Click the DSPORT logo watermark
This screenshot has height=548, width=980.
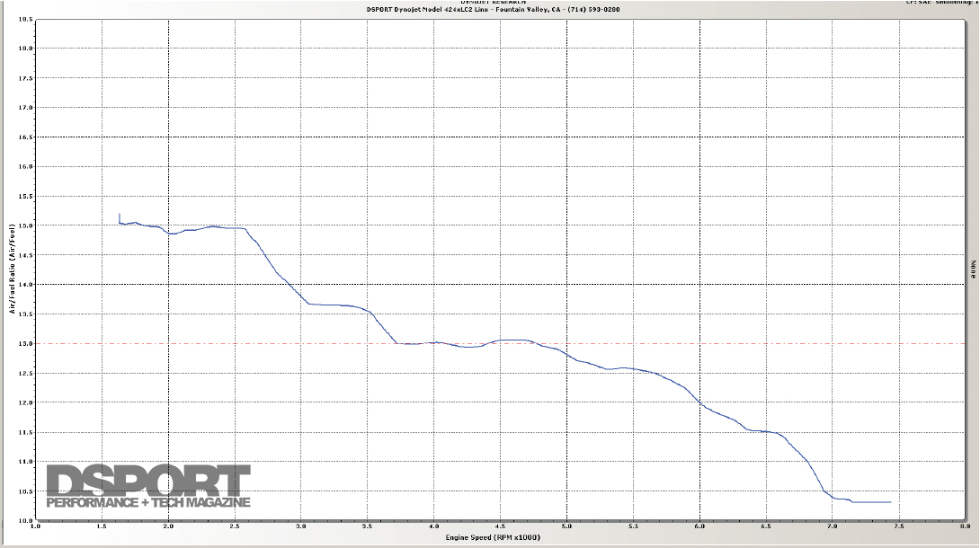(148, 480)
